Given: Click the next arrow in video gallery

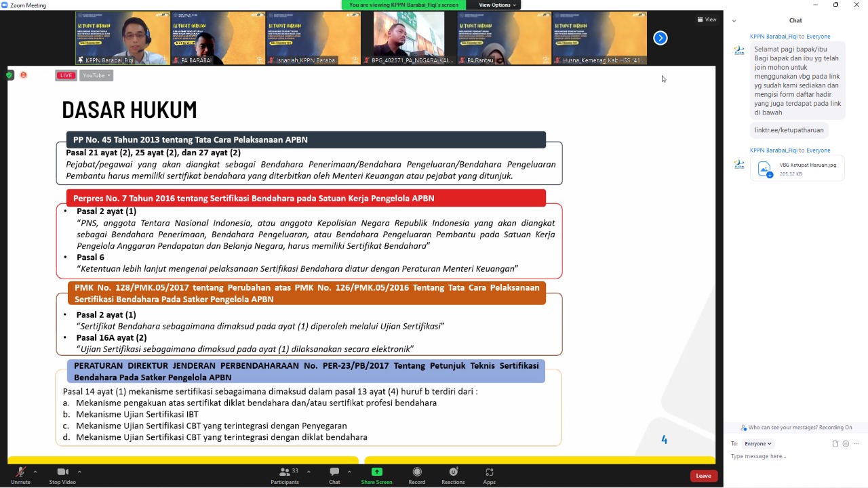Looking at the screenshot, I should pos(660,38).
